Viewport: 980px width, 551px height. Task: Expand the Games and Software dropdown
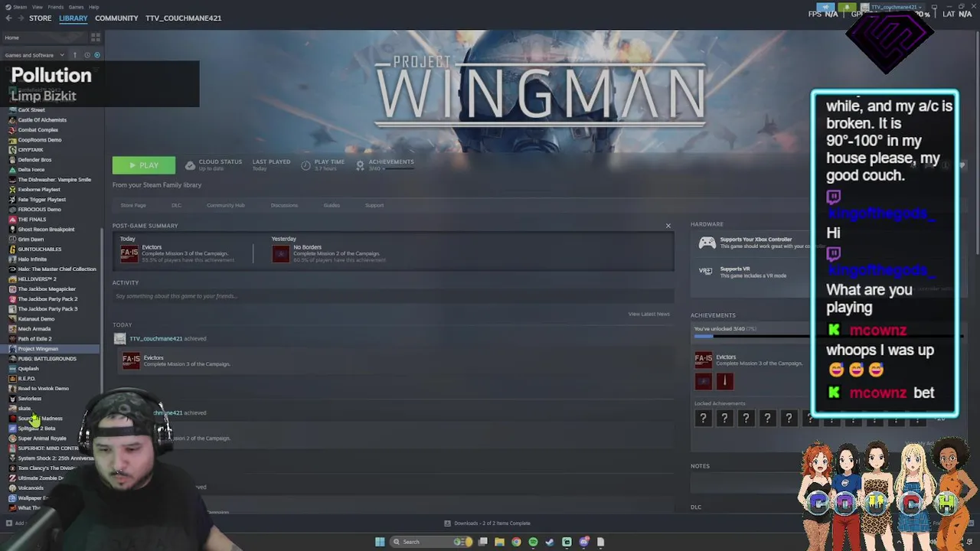[x=34, y=55]
